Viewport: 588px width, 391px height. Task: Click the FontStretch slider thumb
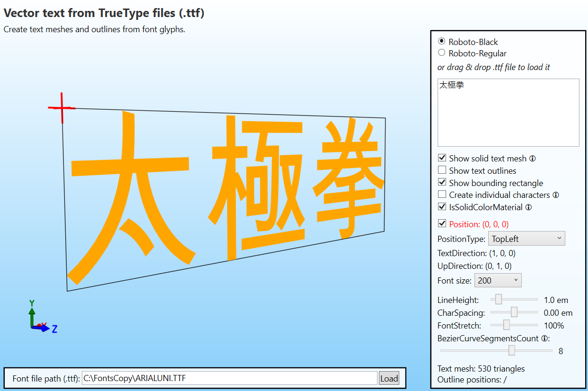[x=507, y=325]
